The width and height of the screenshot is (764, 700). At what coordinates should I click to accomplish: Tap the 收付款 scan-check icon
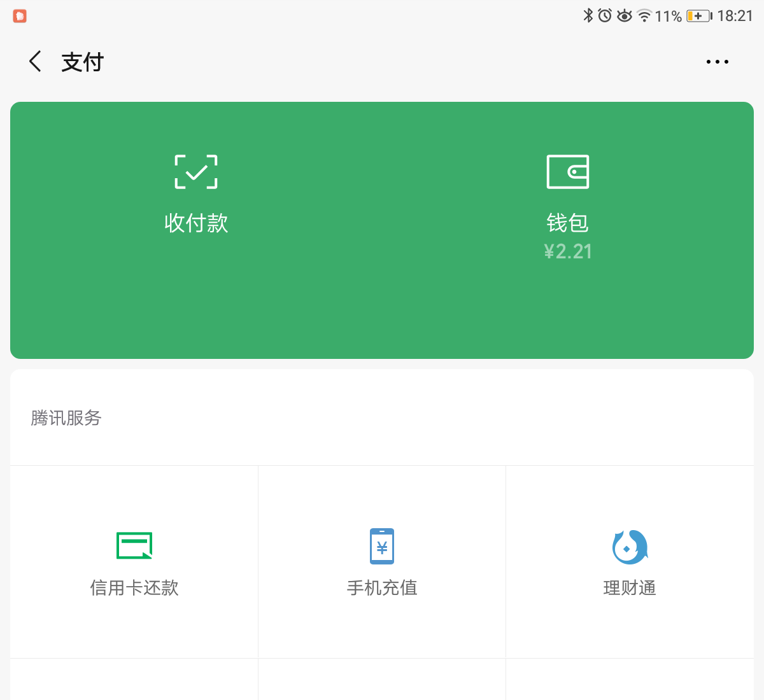(x=196, y=172)
